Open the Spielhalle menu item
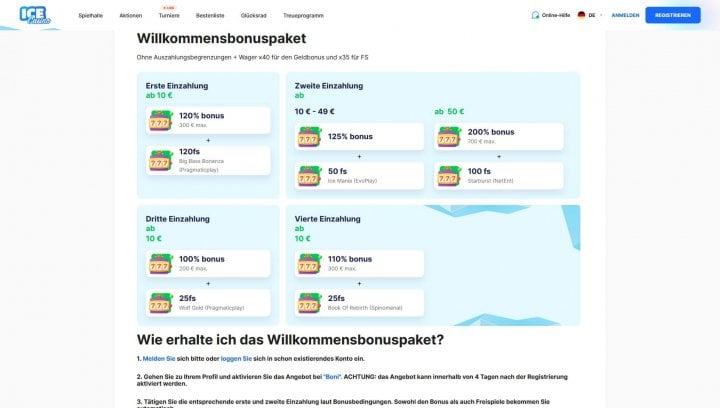The height and width of the screenshot is (408, 720). pyautogui.click(x=90, y=16)
